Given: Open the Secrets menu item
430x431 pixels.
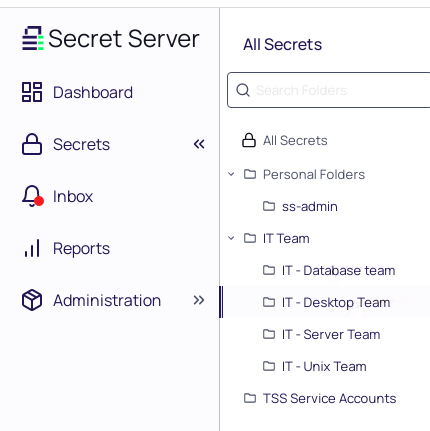Looking at the screenshot, I should (x=81, y=144).
